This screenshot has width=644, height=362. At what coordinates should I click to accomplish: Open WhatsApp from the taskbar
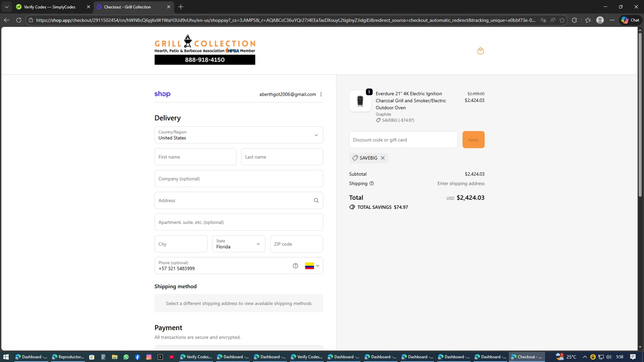[126, 357]
